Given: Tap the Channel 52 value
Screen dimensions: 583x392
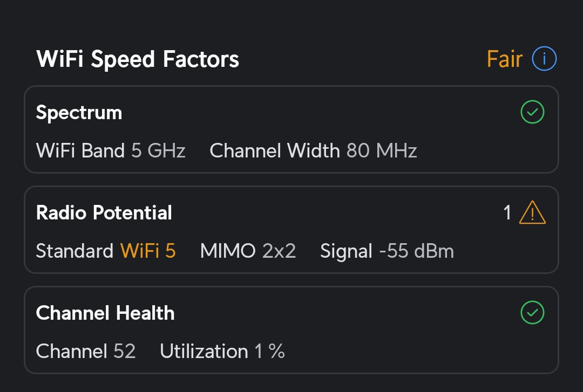Looking at the screenshot, I should click(x=124, y=351).
